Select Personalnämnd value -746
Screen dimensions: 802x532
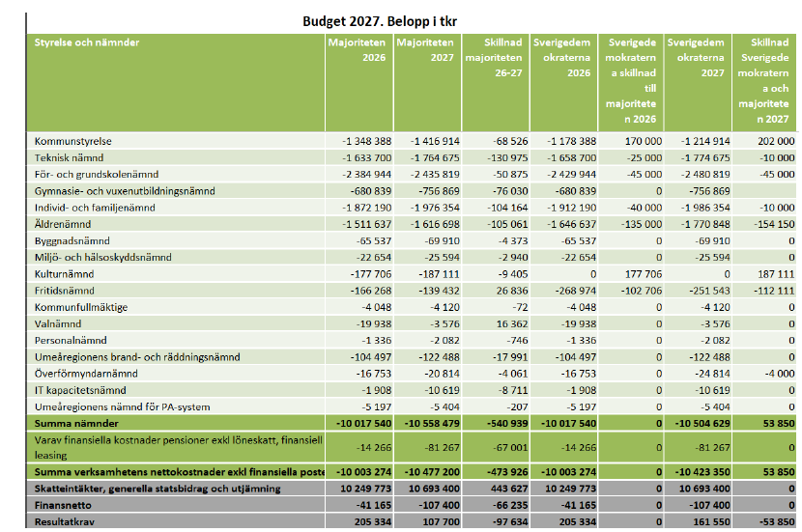517,341
